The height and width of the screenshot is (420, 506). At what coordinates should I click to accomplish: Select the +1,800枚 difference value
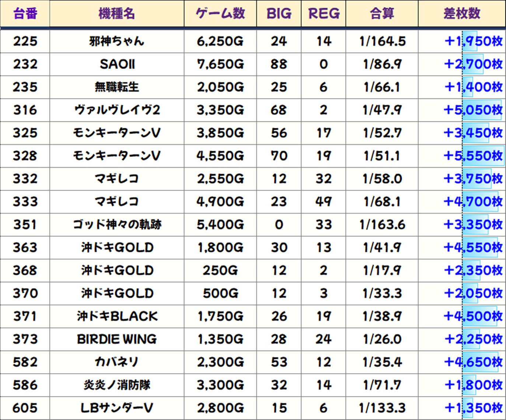point(474,385)
